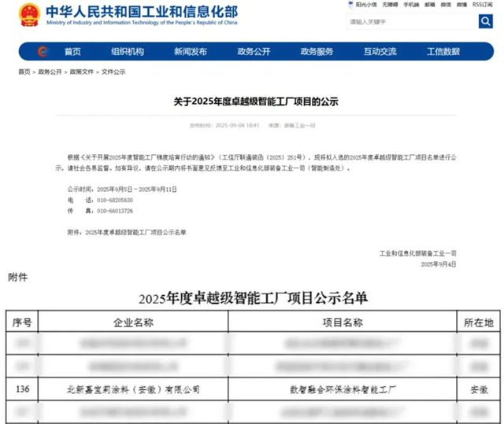Click the fax number 010-66013726
504x424 pixels.
115,211
